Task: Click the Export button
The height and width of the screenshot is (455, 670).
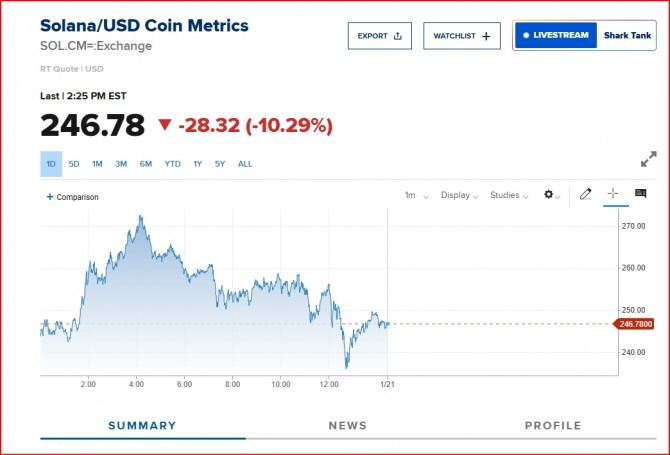Action: pyautogui.click(x=379, y=36)
